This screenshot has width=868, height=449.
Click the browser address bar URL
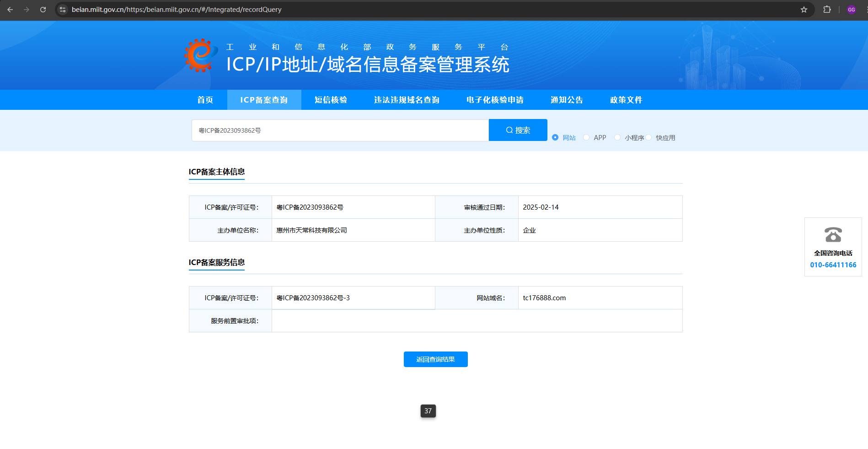177,10
